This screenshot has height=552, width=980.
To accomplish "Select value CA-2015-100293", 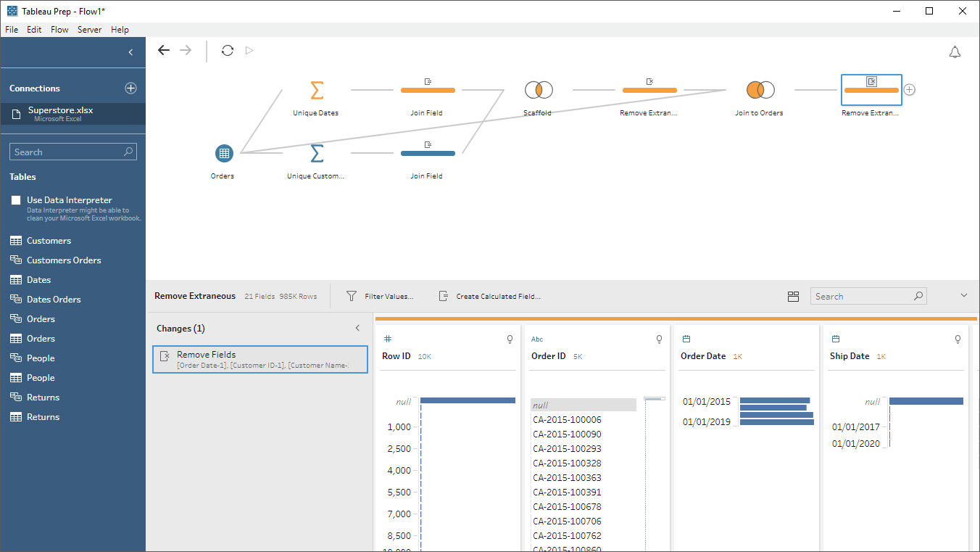I will pyautogui.click(x=567, y=448).
